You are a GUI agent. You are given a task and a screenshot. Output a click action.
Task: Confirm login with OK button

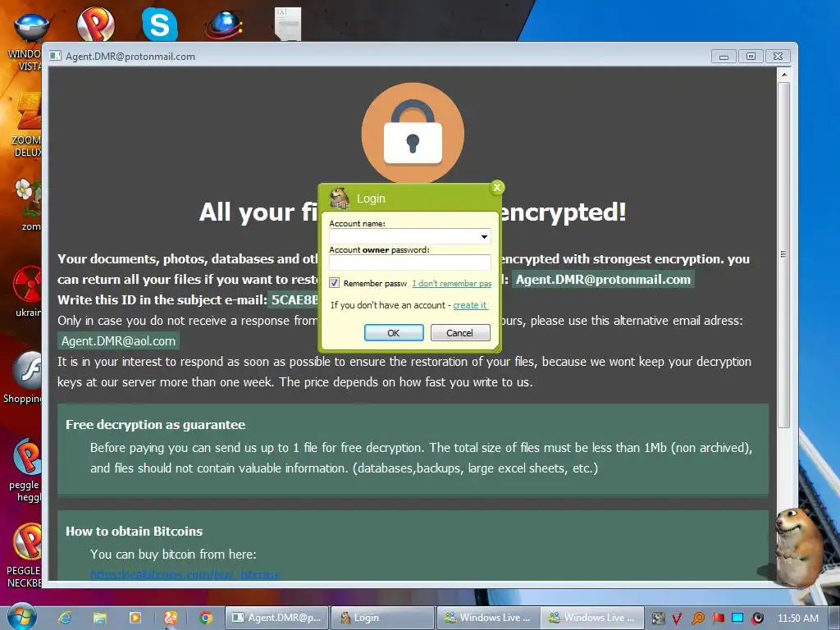[x=394, y=333]
